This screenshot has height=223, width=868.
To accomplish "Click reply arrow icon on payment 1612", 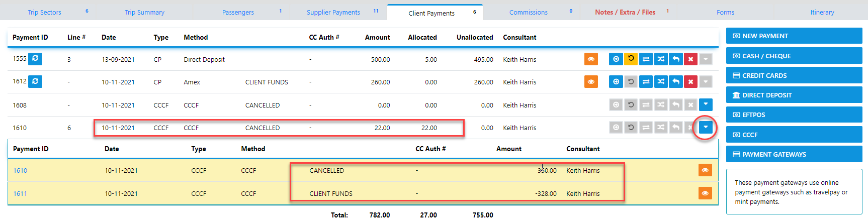I will click(x=676, y=82).
